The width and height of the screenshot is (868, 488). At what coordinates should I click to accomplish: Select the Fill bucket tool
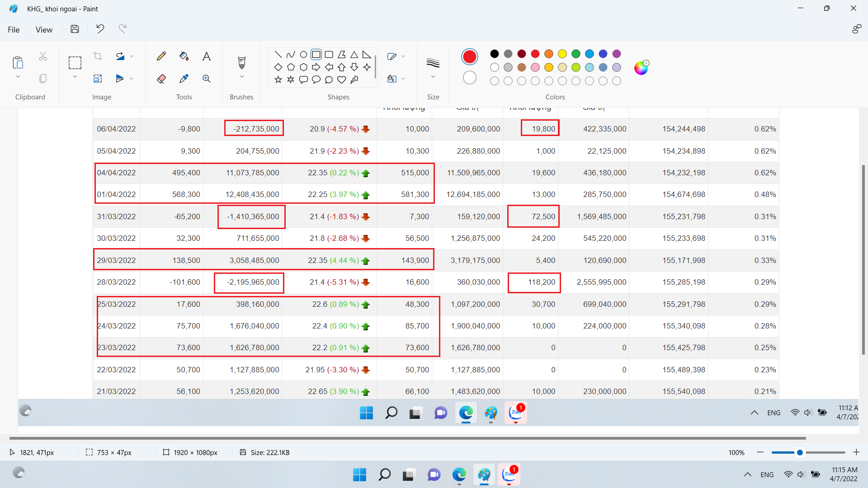[184, 56]
